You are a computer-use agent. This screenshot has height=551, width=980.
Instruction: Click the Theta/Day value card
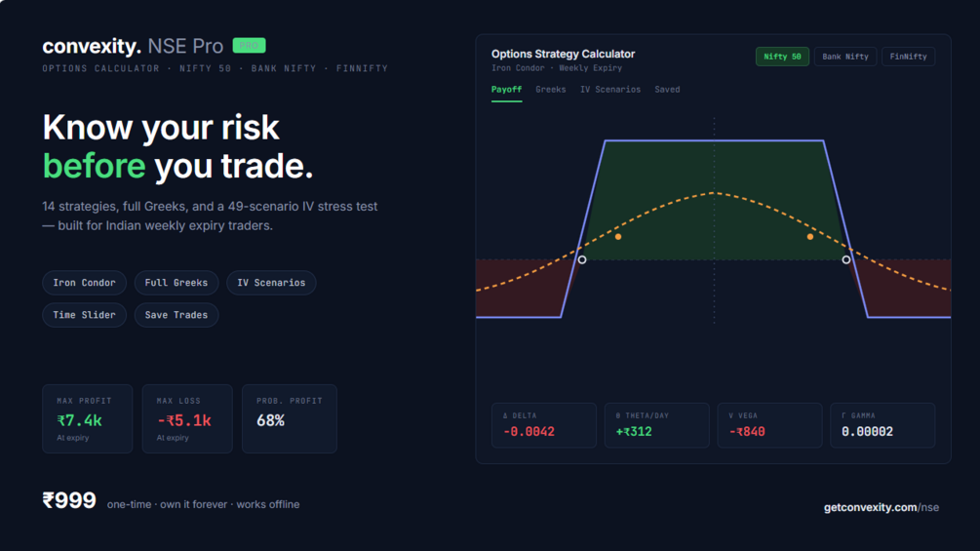[x=657, y=425]
